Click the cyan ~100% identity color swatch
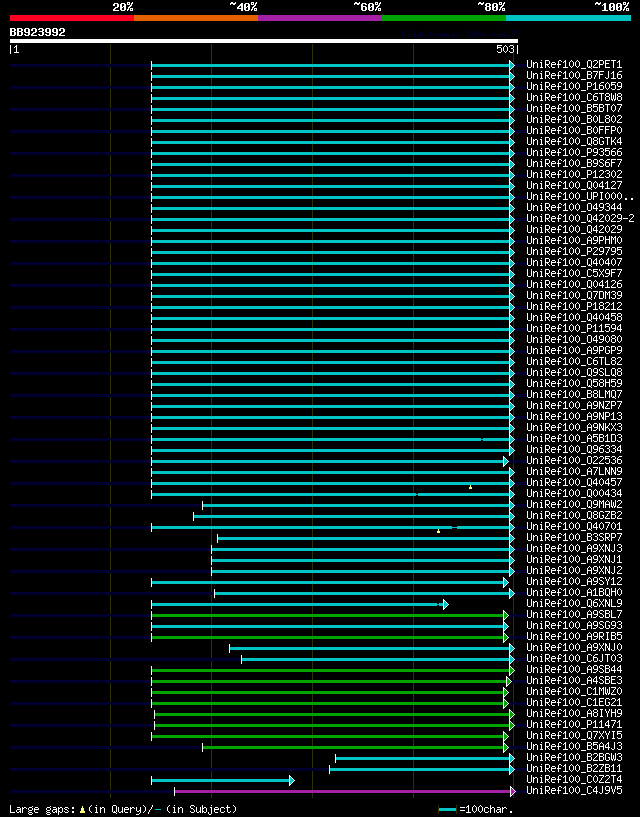 point(568,18)
